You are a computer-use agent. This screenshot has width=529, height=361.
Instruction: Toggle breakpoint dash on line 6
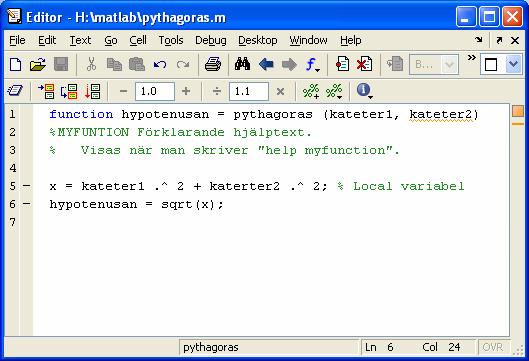tap(26, 204)
